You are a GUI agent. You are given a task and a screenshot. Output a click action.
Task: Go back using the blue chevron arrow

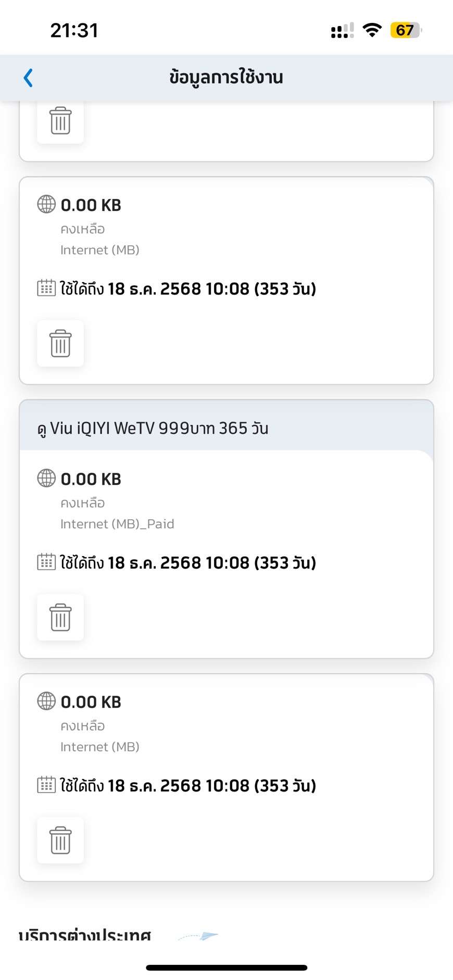[x=28, y=78]
